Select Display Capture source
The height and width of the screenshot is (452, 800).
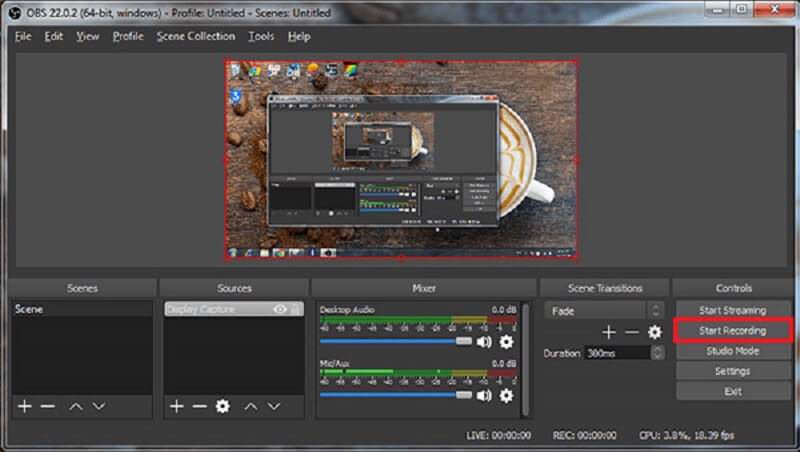click(x=234, y=309)
